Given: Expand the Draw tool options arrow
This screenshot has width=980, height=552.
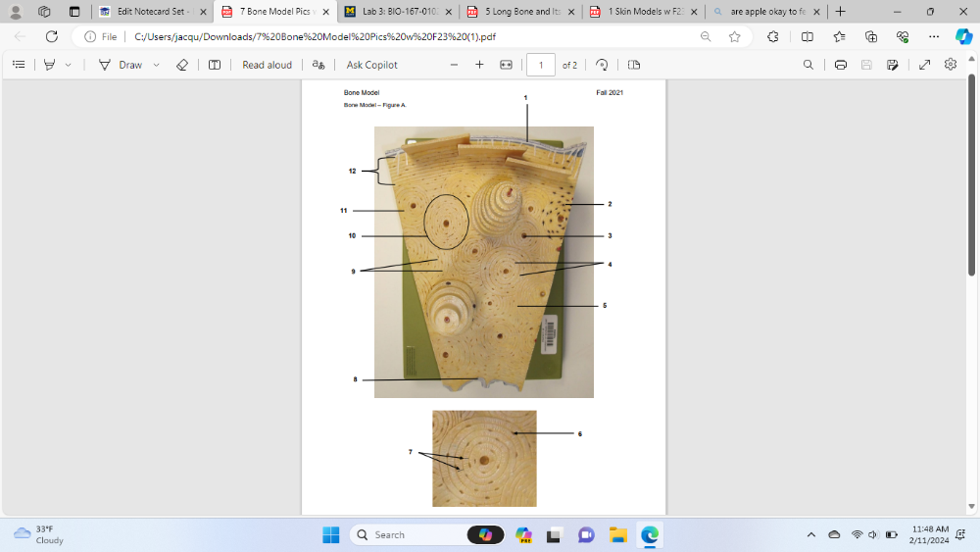Looking at the screenshot, I should pos(156,65).
